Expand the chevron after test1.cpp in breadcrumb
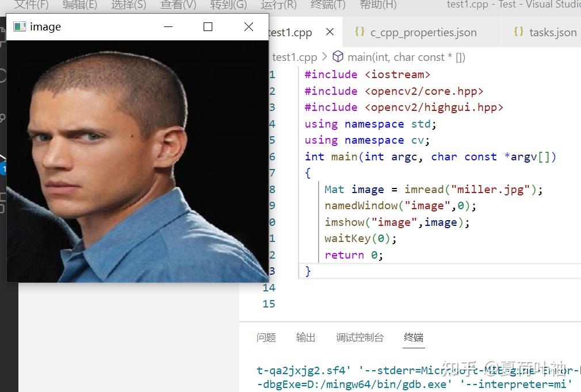Screen dimensions: 581x392 click(324, 56)
